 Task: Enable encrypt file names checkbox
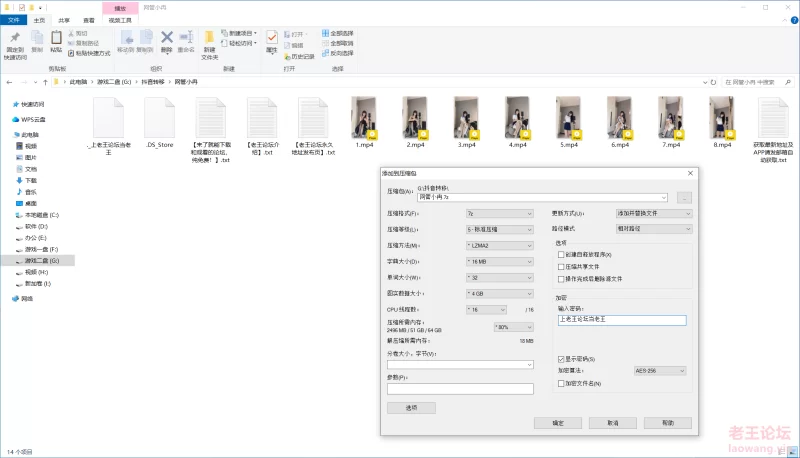561,384
